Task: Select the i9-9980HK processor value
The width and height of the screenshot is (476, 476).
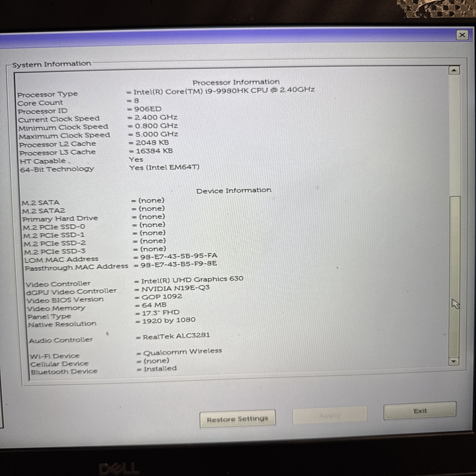Action: tap(224, 91)
